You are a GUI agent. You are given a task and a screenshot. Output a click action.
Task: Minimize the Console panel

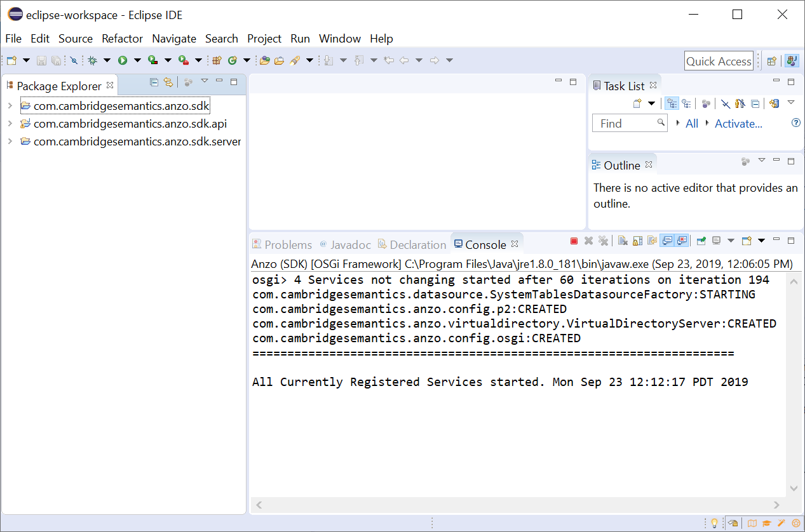coord(776,239)
